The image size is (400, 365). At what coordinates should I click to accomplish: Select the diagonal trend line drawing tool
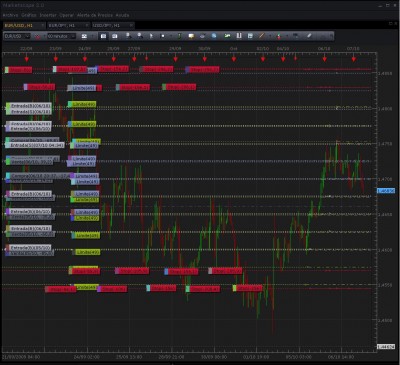pyautogui.click(x=262, y=36)
